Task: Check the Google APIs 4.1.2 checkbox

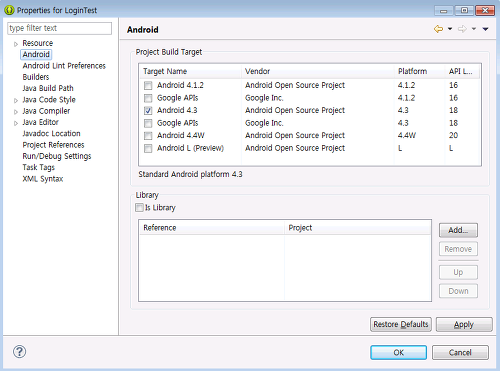Action: (x=148, y=98)
